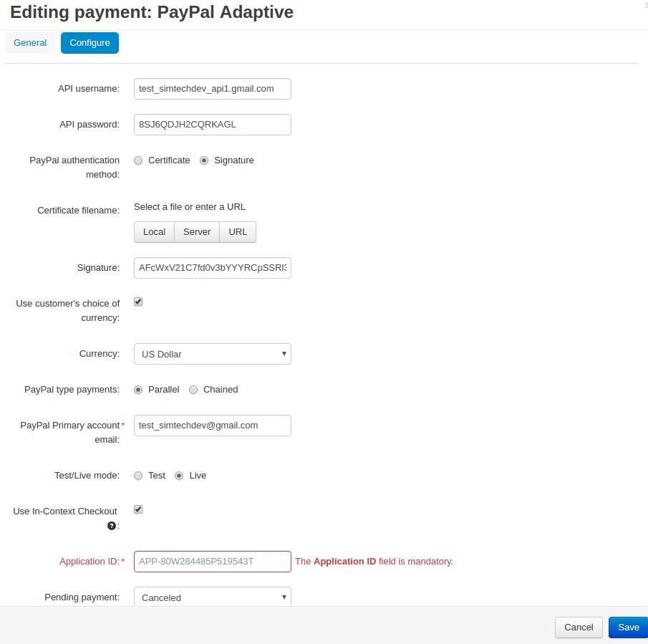648x644 pixels.
Task: Select the Certificate authentication method
Action: pos(138,160)
